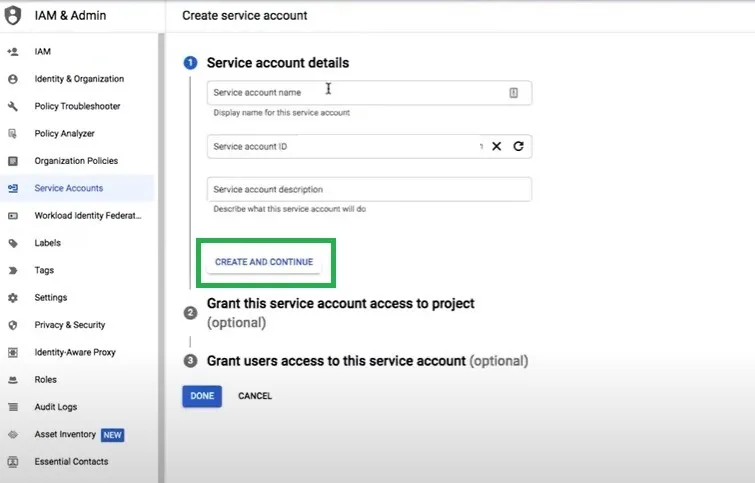Click the Organization Policies list icon
Image resolution: width=755 pixels, height=483 pixels.
13,161
